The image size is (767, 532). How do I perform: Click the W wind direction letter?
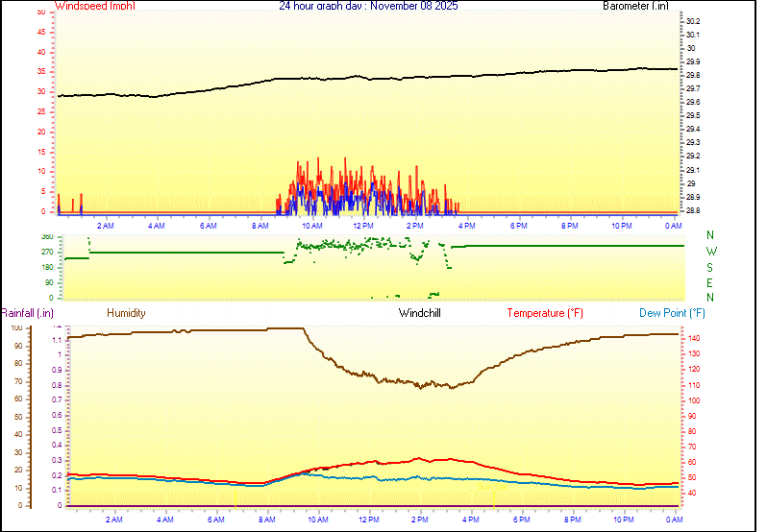tap(711, 252)
